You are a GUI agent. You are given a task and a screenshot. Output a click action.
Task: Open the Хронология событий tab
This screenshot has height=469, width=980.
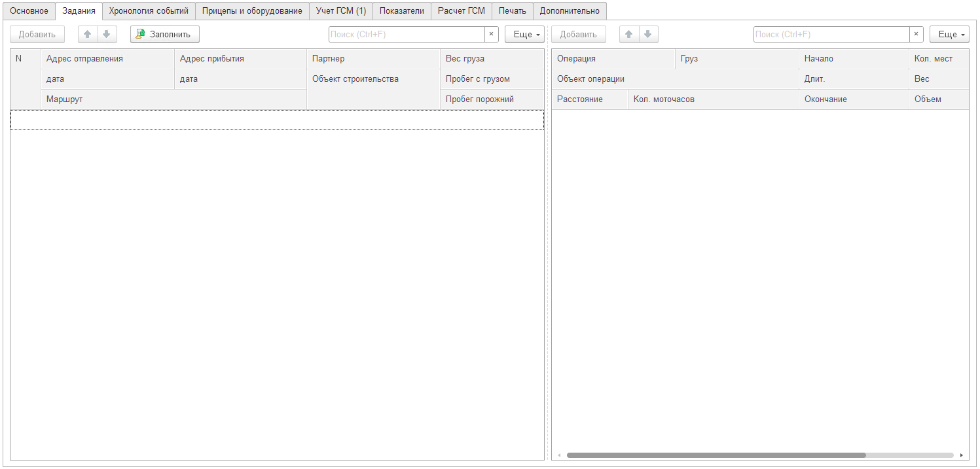coord(149,10)
